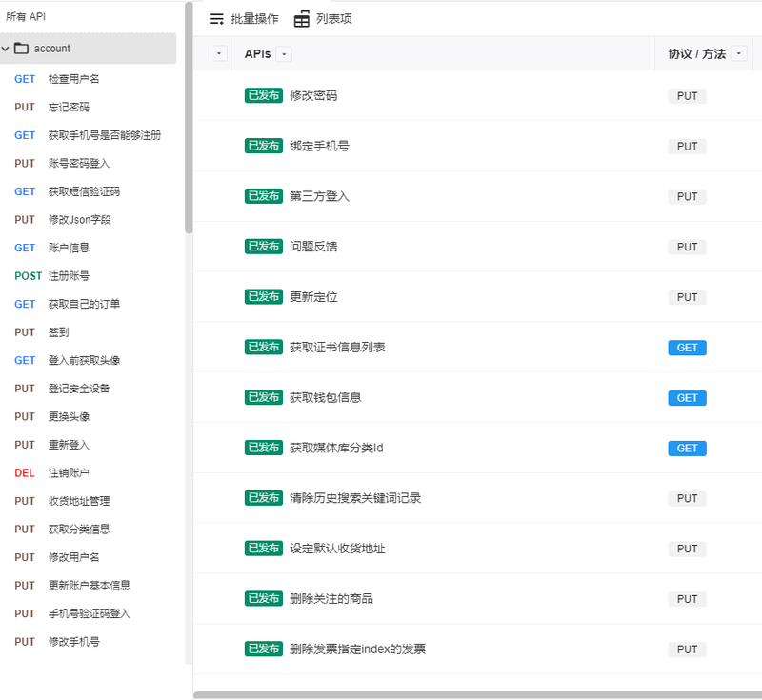Open PUT 修改手机号 in sidebar
This screenshot has height=700, width=762.
[88, 642]
